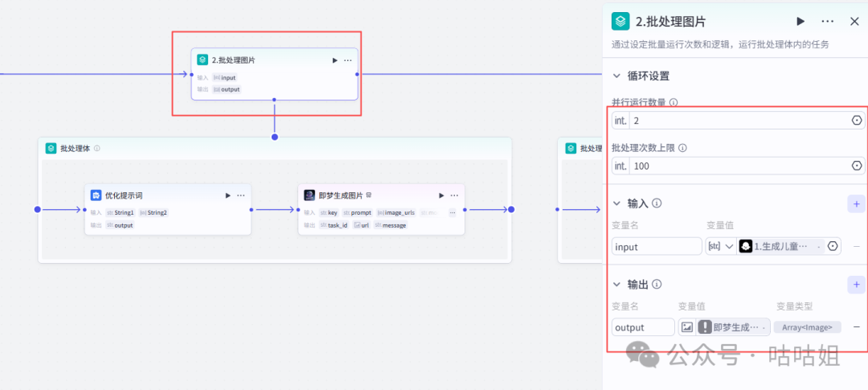Click run button in the side panel header
Screen dimensions: 868x390
[800, 22]
